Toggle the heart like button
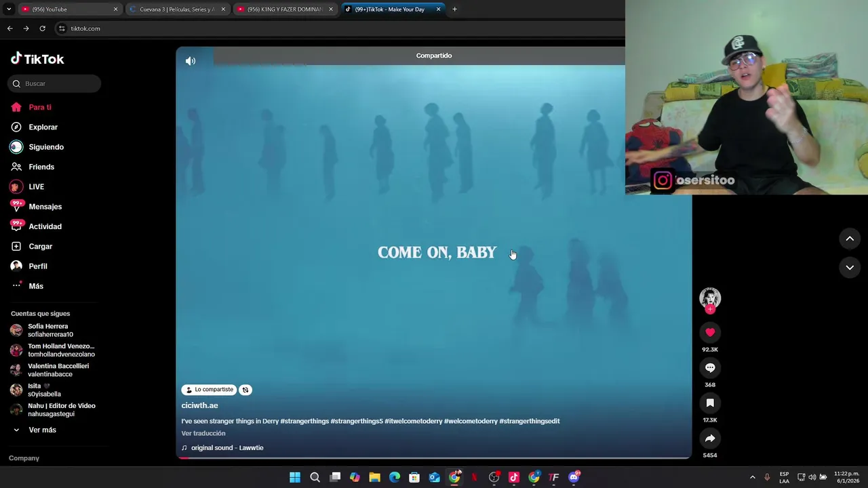 710,332
